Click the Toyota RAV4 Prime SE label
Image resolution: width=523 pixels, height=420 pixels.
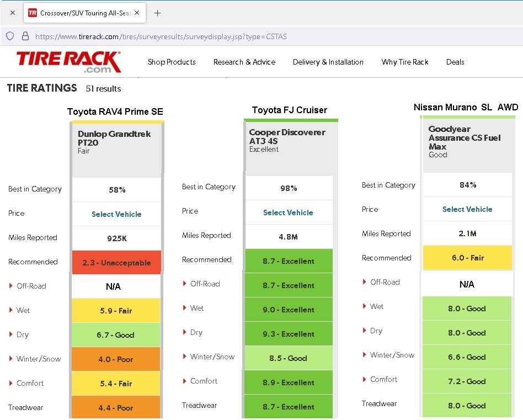pyautogui.click(x=115, y=111)
